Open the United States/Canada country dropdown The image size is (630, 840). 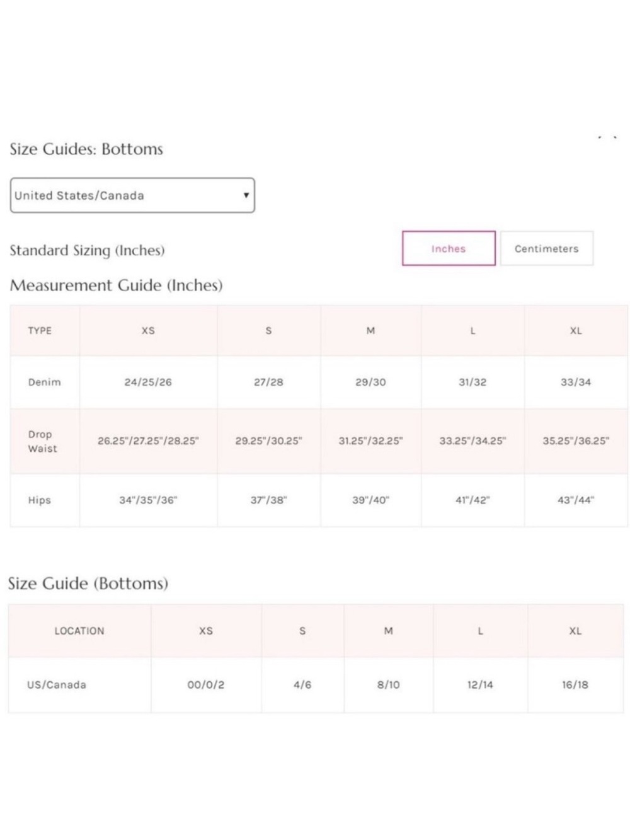click(132, 195)
